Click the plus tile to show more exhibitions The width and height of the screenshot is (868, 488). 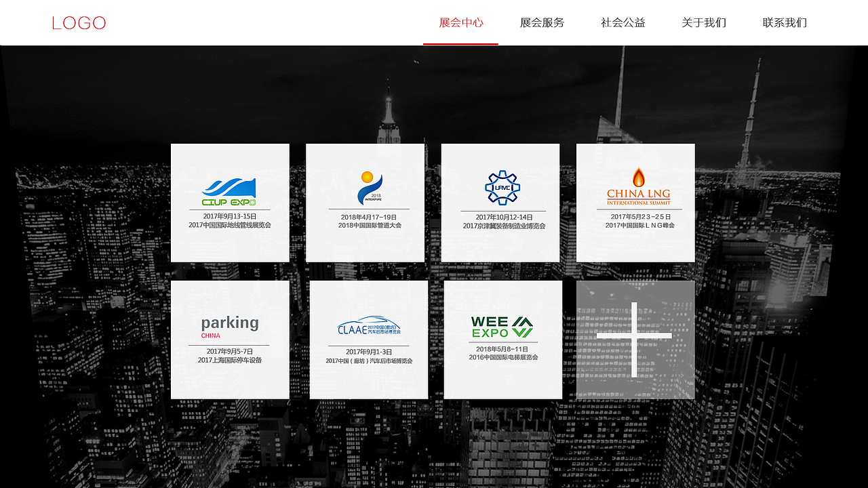(x=635, y=340)
